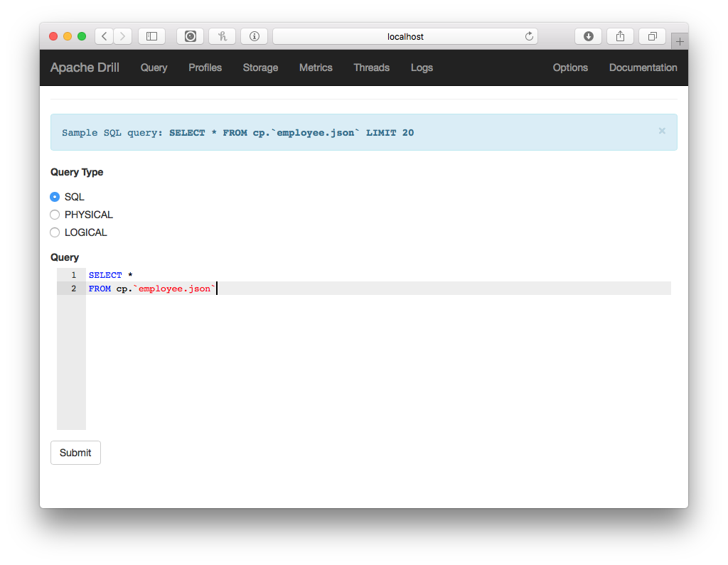Open the Query page in navbar
The width and height of the screenshot is (728, 565).
[x=154, y=68]
